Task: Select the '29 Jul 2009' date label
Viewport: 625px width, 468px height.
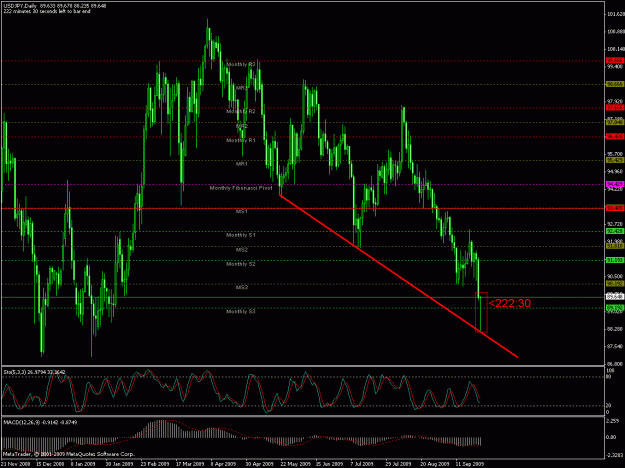Action: click(398, 464)
